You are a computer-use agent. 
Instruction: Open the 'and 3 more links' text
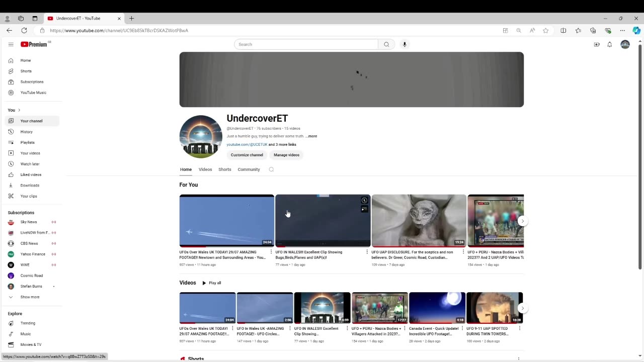[x=282, y=144]
